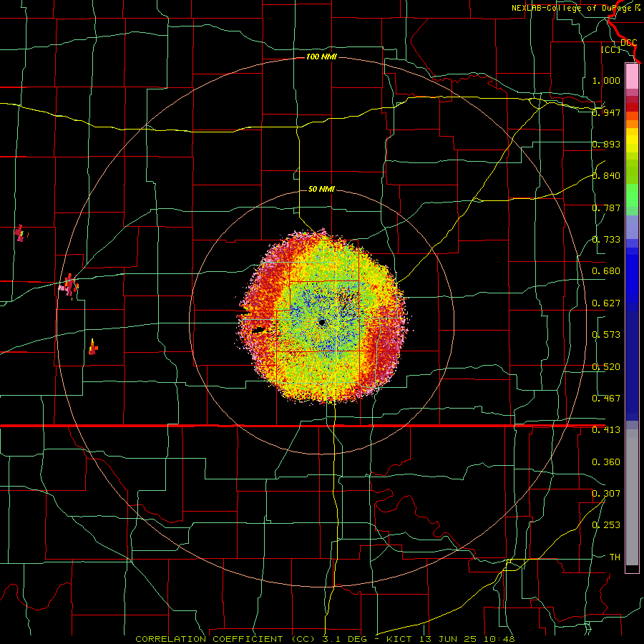The image size is (644, 644).
Task: Click the 0.573 legend value
Action: (x=606, y=335)
